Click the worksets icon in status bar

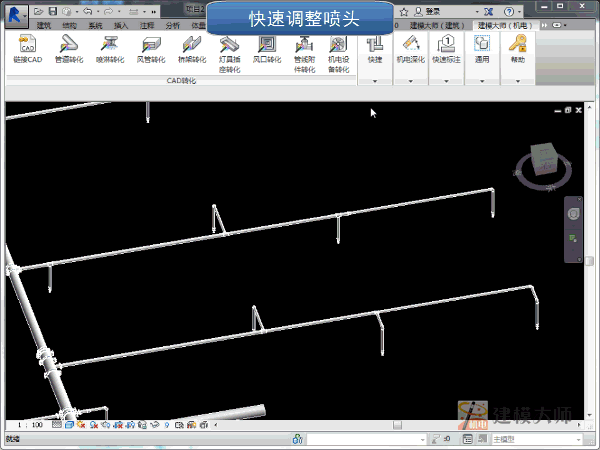[x=298, y=439]
